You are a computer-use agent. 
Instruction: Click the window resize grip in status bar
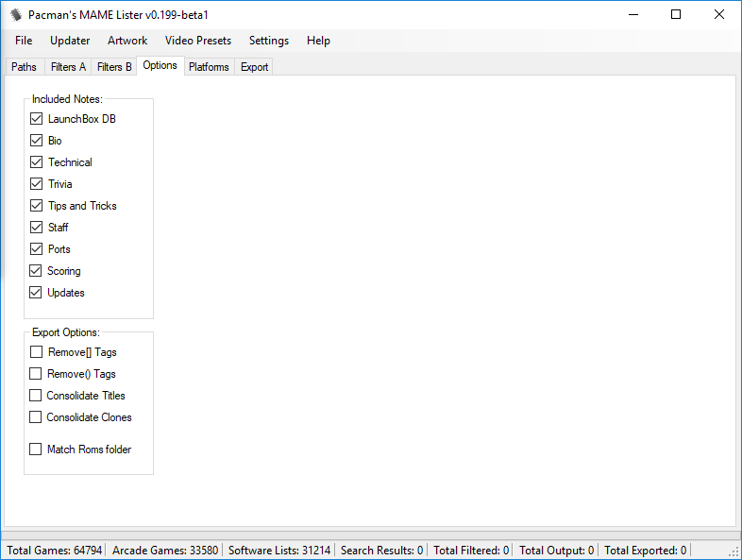pos(734,552)
